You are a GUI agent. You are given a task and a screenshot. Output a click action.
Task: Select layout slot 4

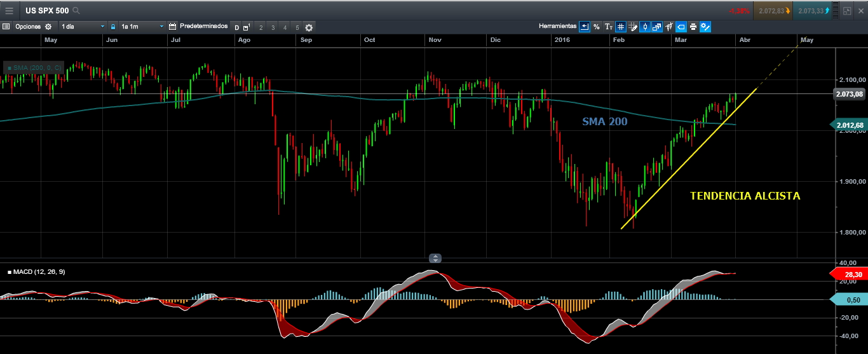[285, 27]
